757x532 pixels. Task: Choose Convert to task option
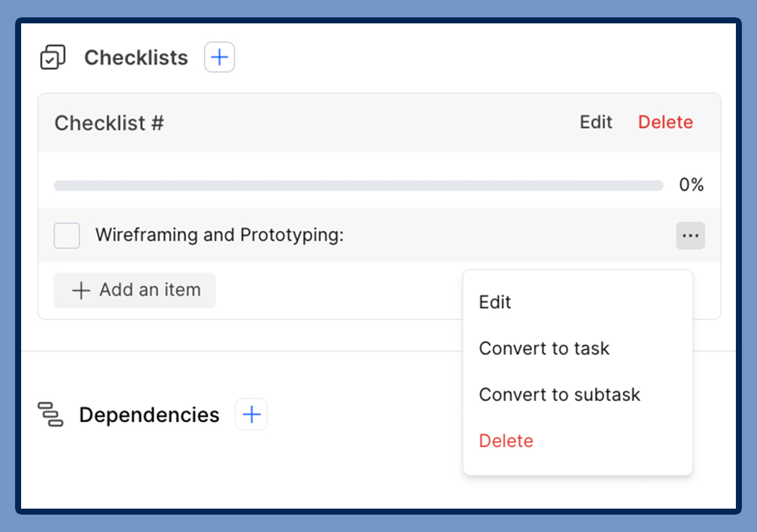click(x=544, y=348)
